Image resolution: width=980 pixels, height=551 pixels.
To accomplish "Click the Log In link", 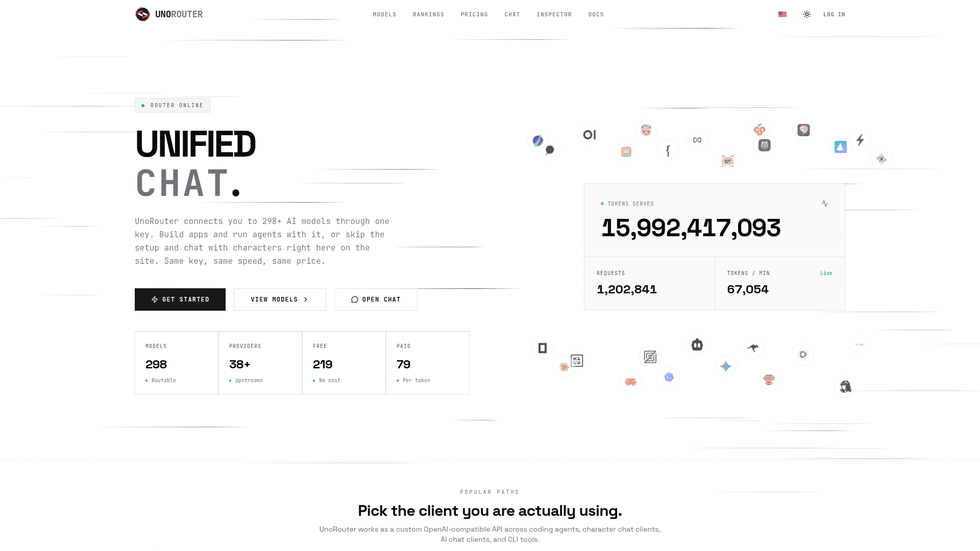I will [x=834, y=14].
